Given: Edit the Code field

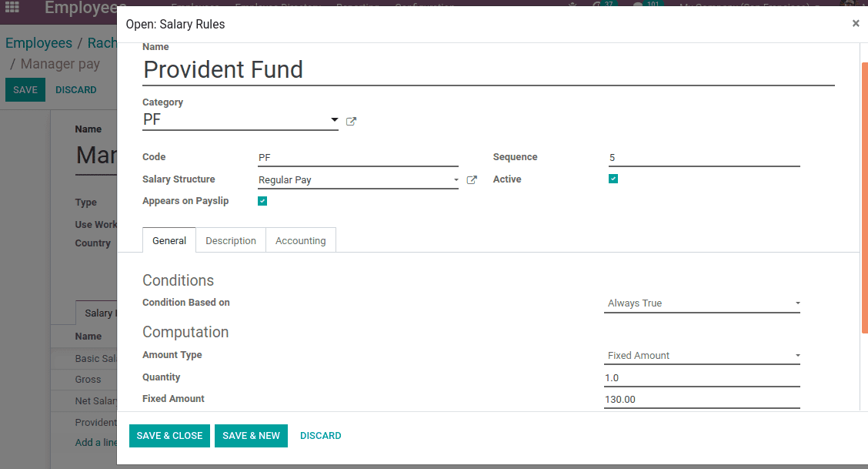Looking at the screenshot, I should [358, 158].
